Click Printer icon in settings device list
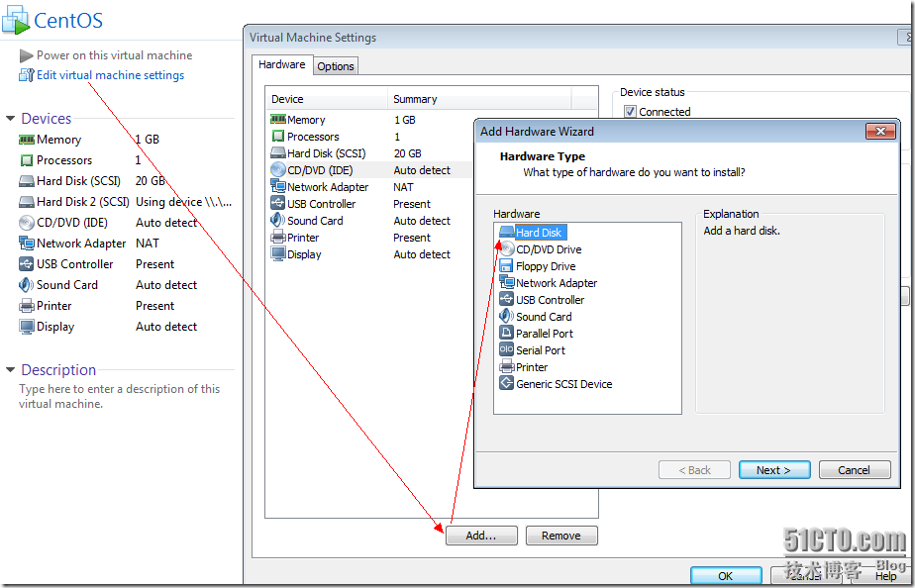Image resolution: width=915 pixels, height=588 pixels. coord(277,238)
